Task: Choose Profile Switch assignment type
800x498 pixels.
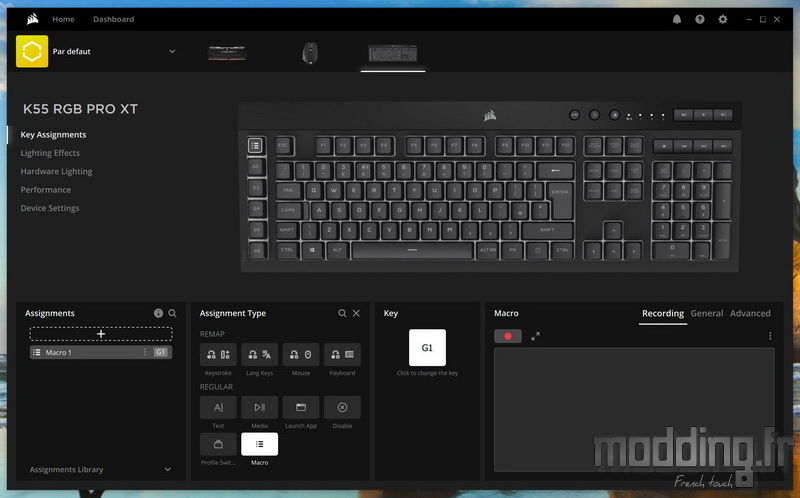Action: [218, 444]
